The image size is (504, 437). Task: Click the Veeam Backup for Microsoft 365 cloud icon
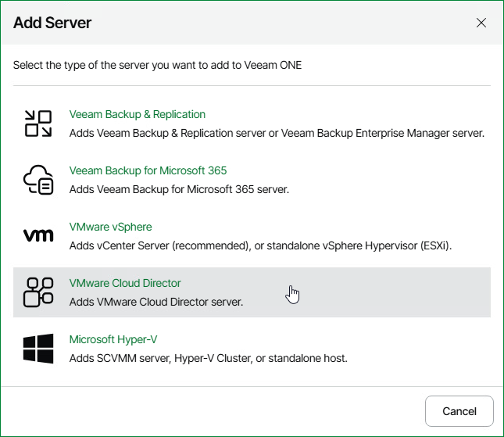pyautogui.click(x=38, y=180)
